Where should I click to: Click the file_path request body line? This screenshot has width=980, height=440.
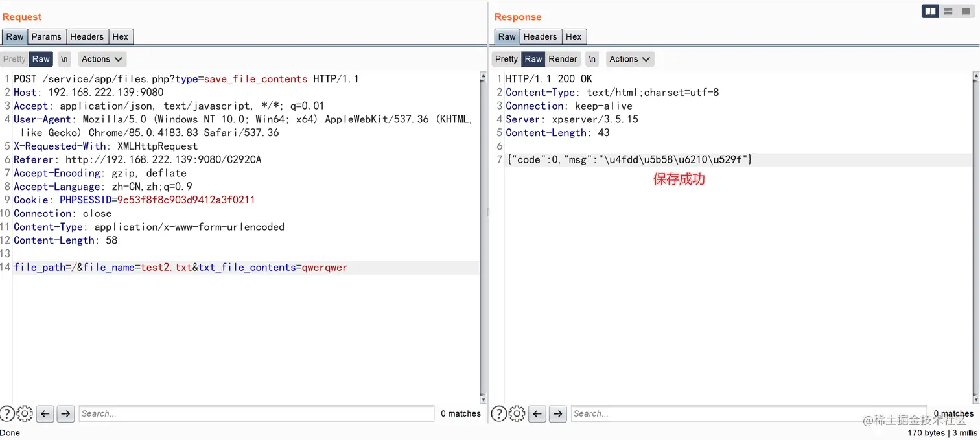click(x=180, y=268)
